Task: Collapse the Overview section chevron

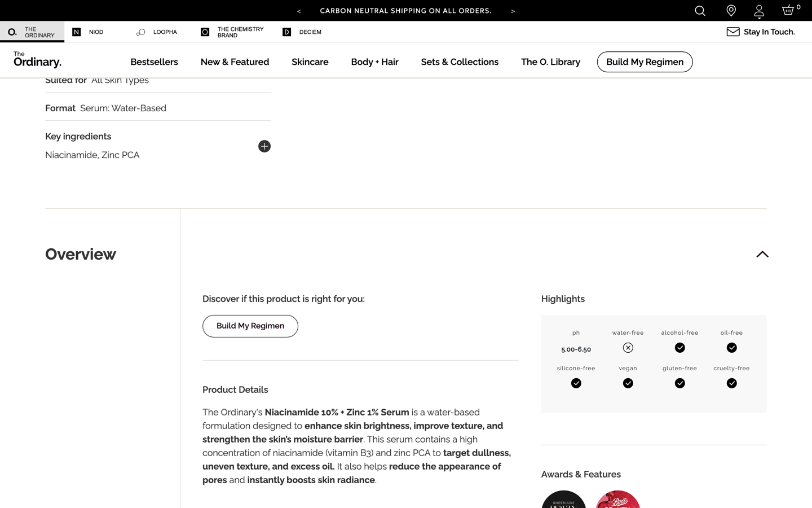Action: [x=762, y=254]
